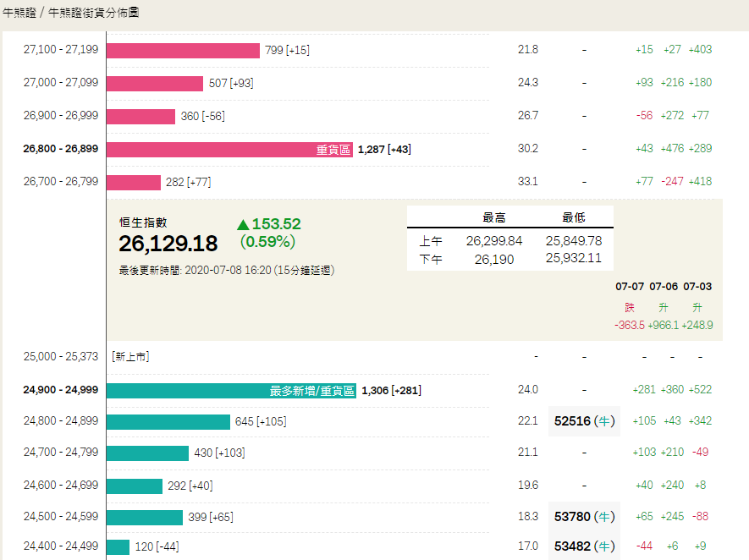Click the bar value 430 [+103]

point(219,453)
